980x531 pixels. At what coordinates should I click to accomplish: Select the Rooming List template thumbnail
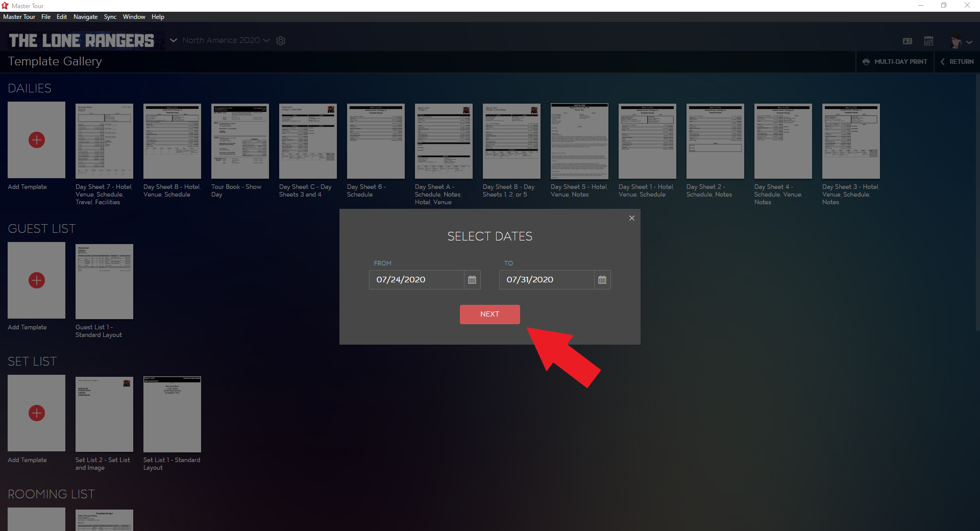pyautogui.click(x=104, y=520)
